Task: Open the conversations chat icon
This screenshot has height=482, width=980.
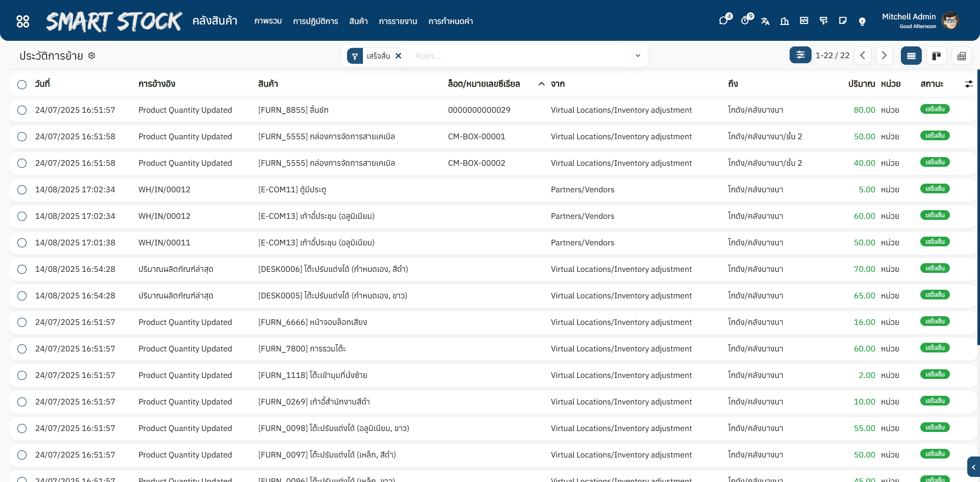Action: pyautogui.click(x=724, y=21)
